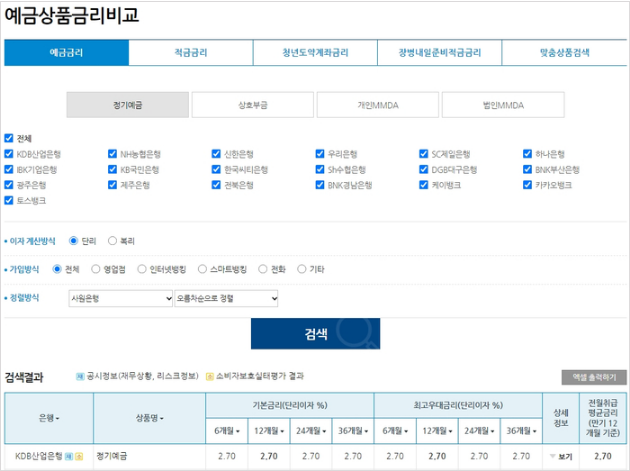Choose 영업점 joining method
The height and width of the screenshot is (471, 630).
(x=96, y=269)
